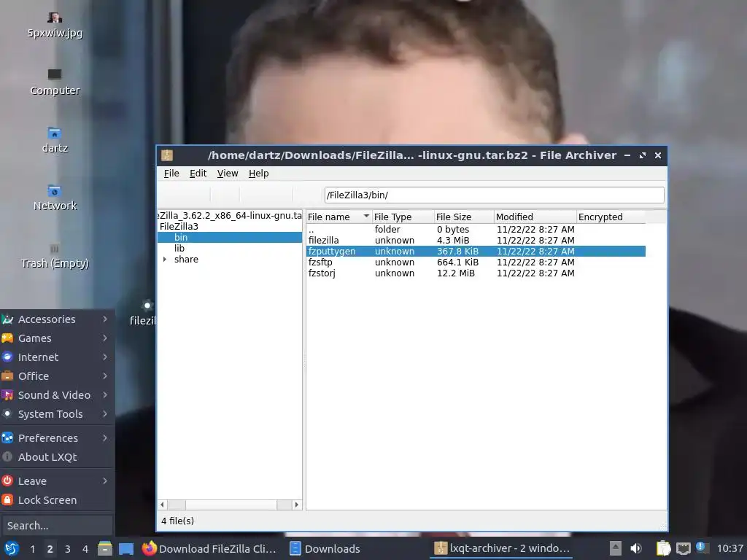This screenshot has height=560, width=747.
Task: Click the '4 file(s)' status bar text
Action: click(x=177, y=521)
